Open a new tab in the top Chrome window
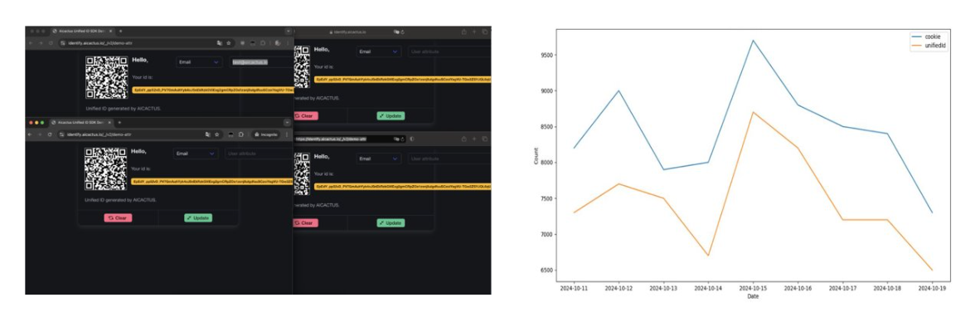Screen dimensions: 980x327 [x=120, y=31]
